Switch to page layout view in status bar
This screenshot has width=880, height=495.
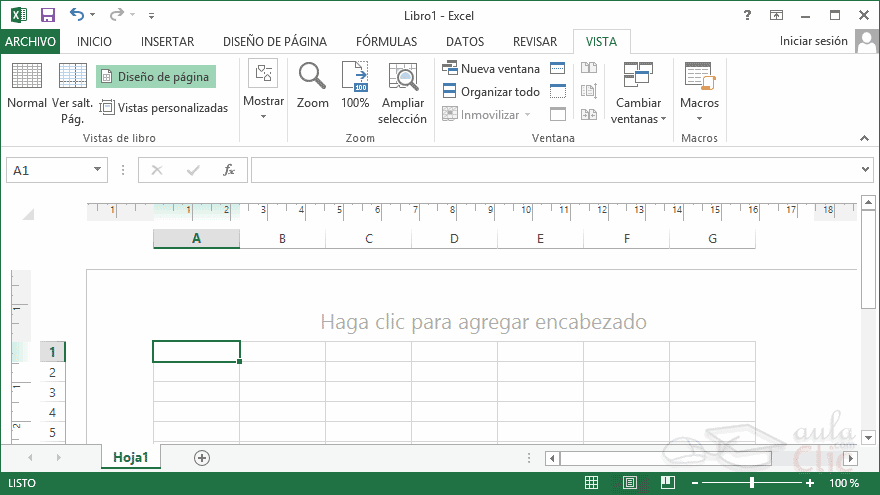tap(629, 483)
